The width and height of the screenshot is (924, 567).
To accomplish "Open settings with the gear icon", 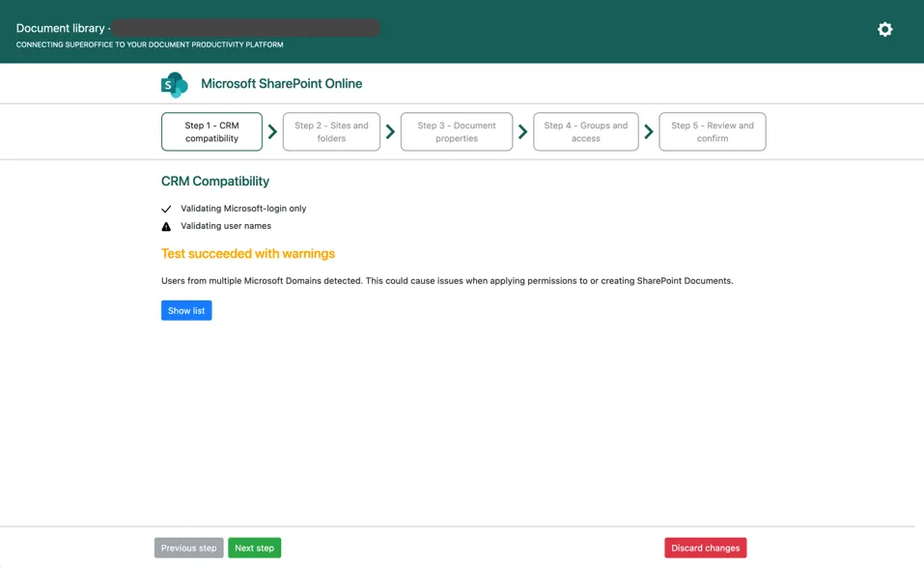I will coord(884,30).
